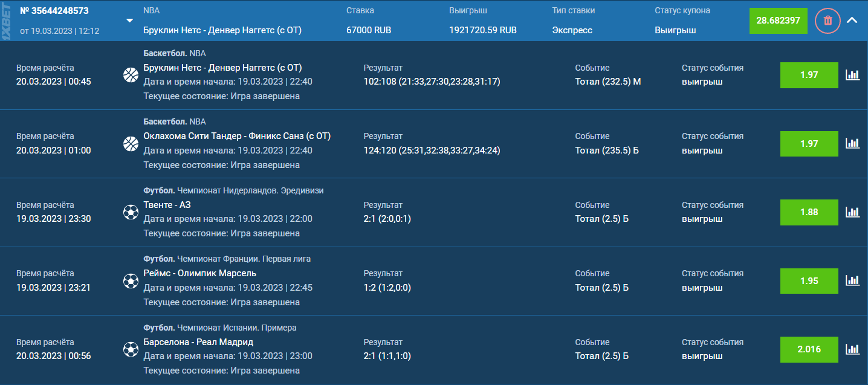Screen dimensions: 868x385
Task: Click result 1:2 (1:2,0:0) for Реймс
Action: [x=387, y=288]
